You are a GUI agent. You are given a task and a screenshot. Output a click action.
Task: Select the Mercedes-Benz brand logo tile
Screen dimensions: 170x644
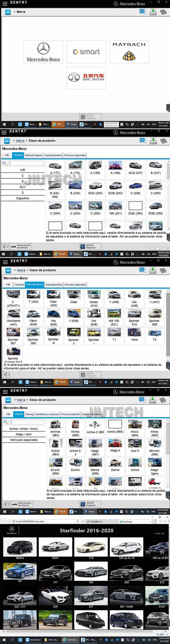point(43,52)
